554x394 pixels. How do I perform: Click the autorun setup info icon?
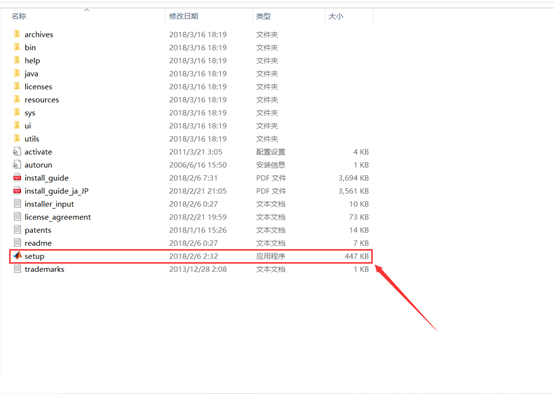(x=17, y=165)
